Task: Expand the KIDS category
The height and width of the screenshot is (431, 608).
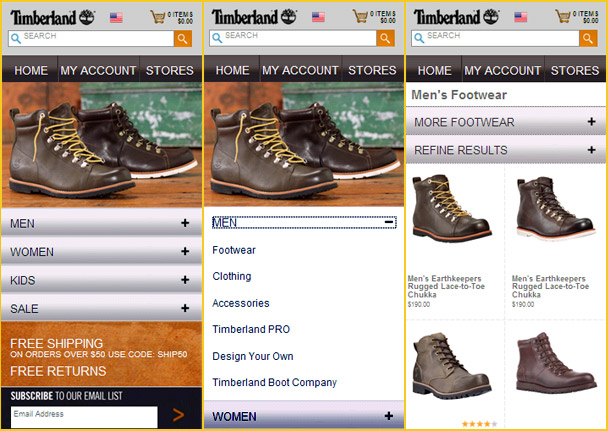Action: tap(101, 280)
